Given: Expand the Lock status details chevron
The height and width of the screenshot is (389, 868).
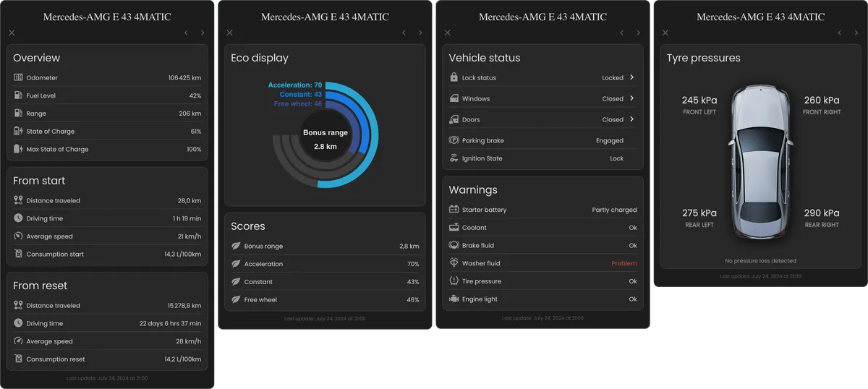Looking at the screenshot, I should coord(631,77).
